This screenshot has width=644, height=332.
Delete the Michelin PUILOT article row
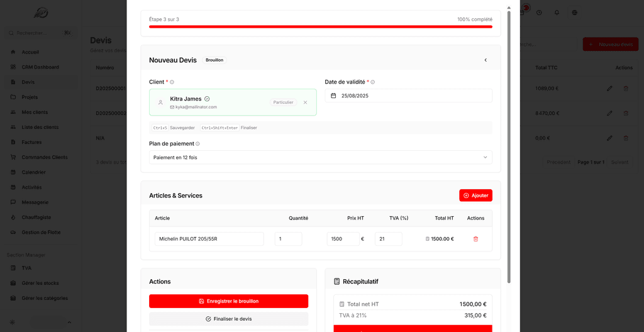[475, 239]
